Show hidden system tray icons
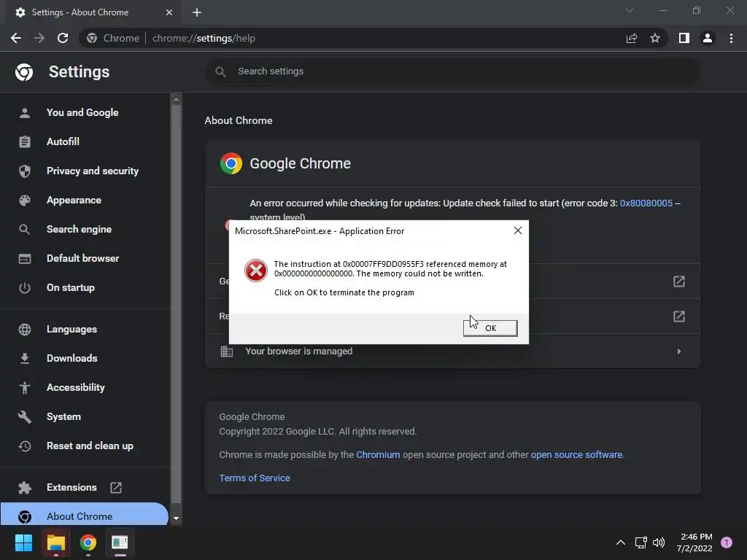The height and width of the screenshot is (560, 747). tap(621, 542)
